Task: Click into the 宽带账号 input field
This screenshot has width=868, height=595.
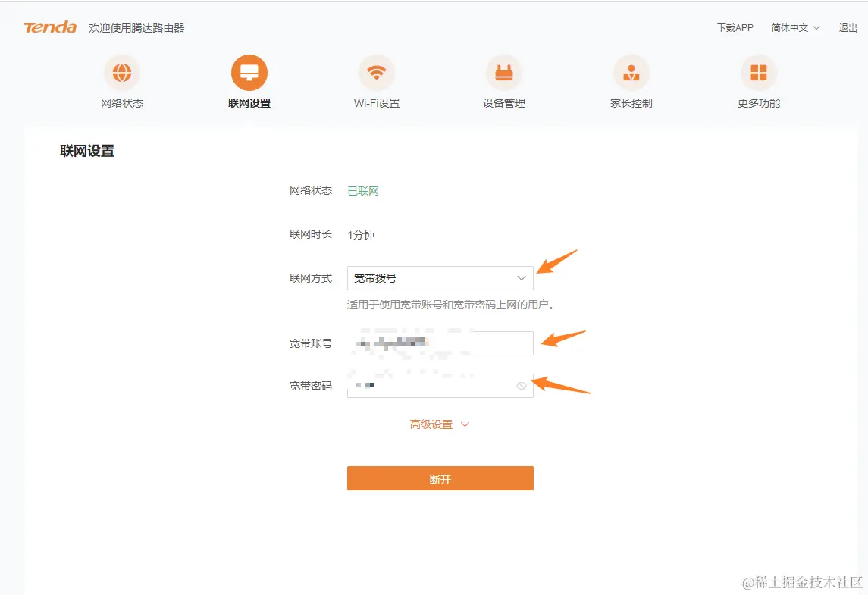Action: coord(440,343)
